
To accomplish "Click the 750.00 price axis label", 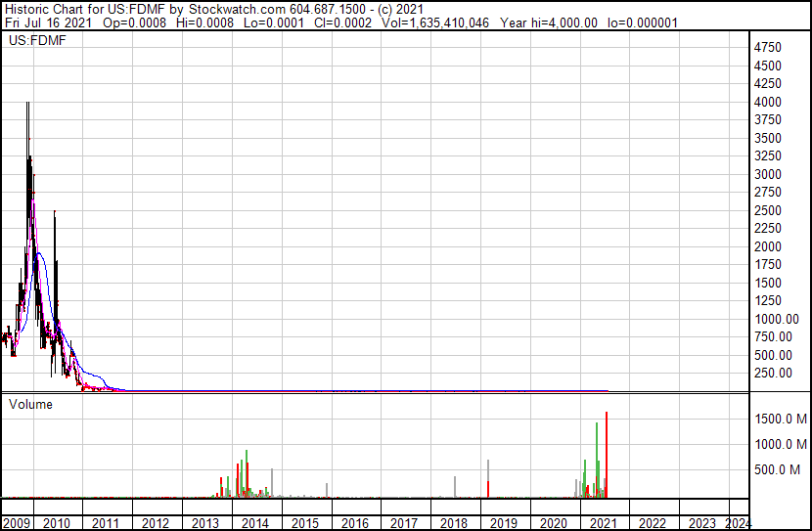I will point(773,337).
